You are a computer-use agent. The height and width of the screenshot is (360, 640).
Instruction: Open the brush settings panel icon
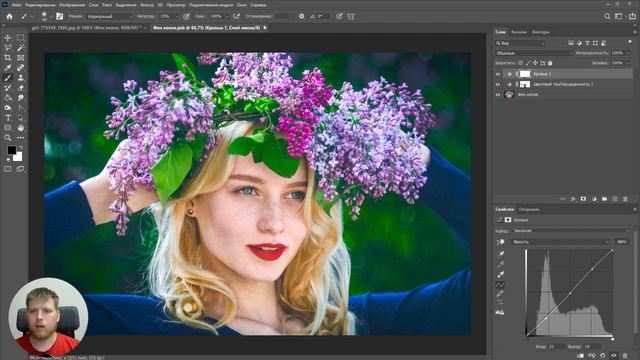pos(60,16)
